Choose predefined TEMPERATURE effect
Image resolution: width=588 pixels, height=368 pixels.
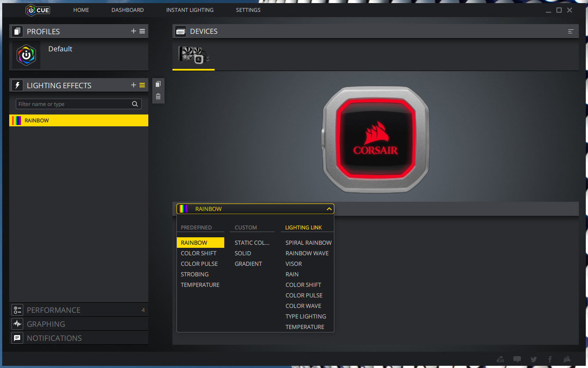pyautogui.click(x=200, y=285)
